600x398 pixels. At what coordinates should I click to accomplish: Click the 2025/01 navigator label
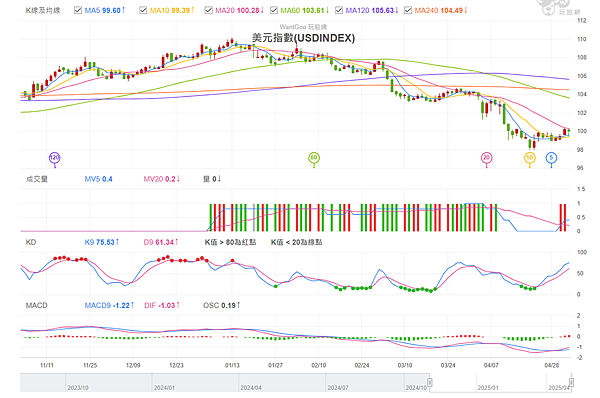(488, 388)
